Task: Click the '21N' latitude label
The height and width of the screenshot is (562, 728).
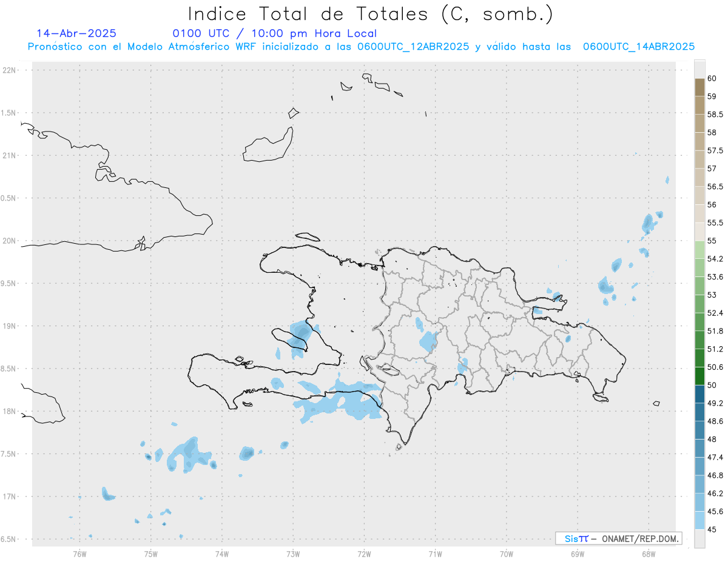Action: click(9, 155)
